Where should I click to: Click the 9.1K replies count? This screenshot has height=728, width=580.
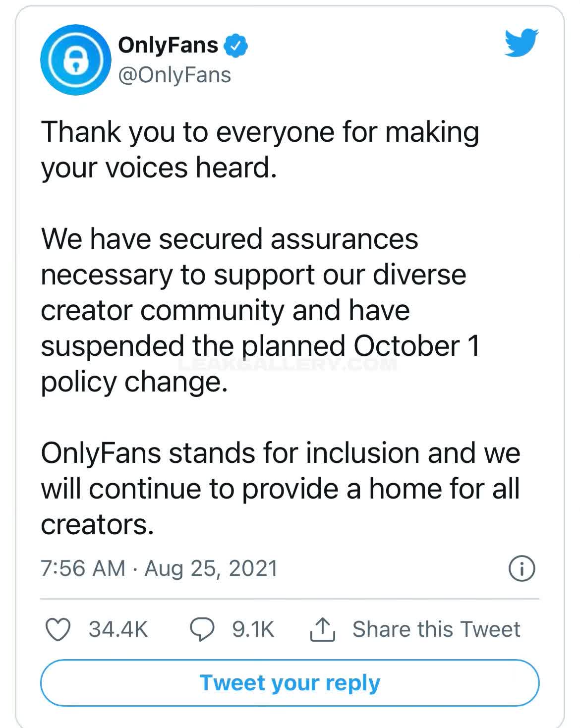pos(253,629)
